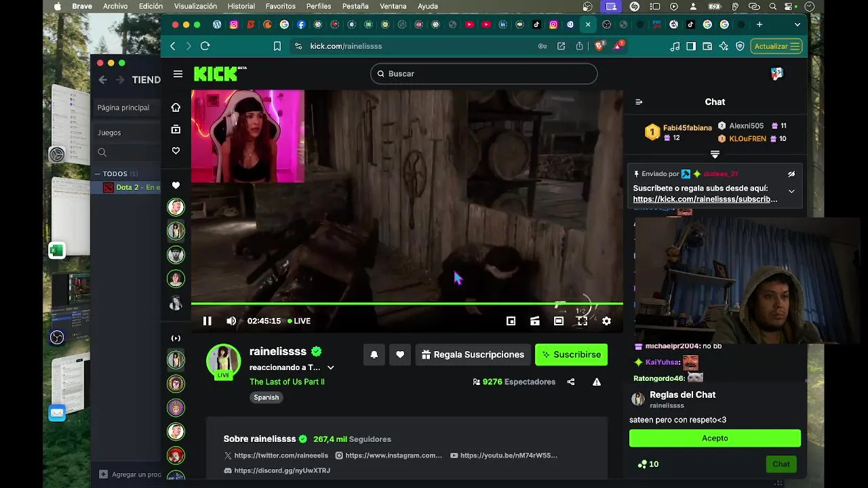868x488 pixels.
Task: Pause the live stream video
Action: [x=208, y=321]
